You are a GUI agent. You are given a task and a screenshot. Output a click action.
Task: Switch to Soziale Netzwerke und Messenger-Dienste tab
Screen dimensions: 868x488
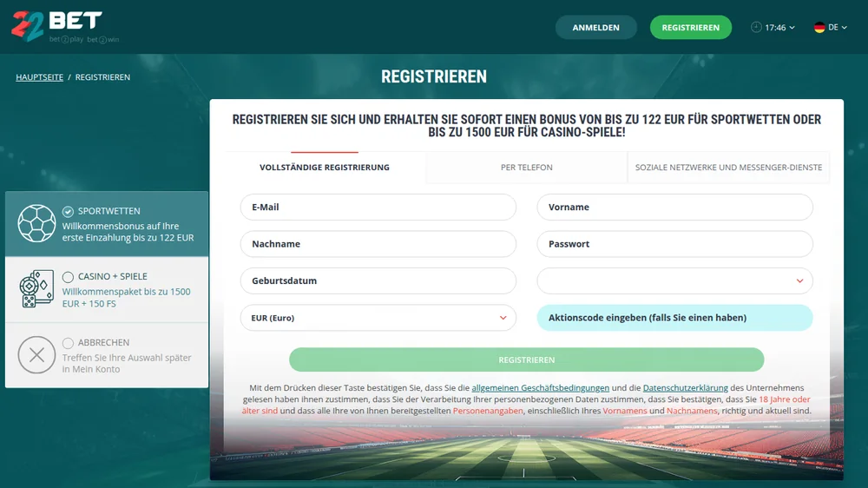click(728, 168)
